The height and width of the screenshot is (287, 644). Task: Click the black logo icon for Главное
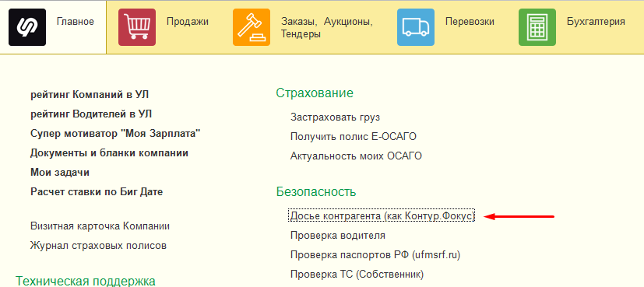click(x=27, y=27)
